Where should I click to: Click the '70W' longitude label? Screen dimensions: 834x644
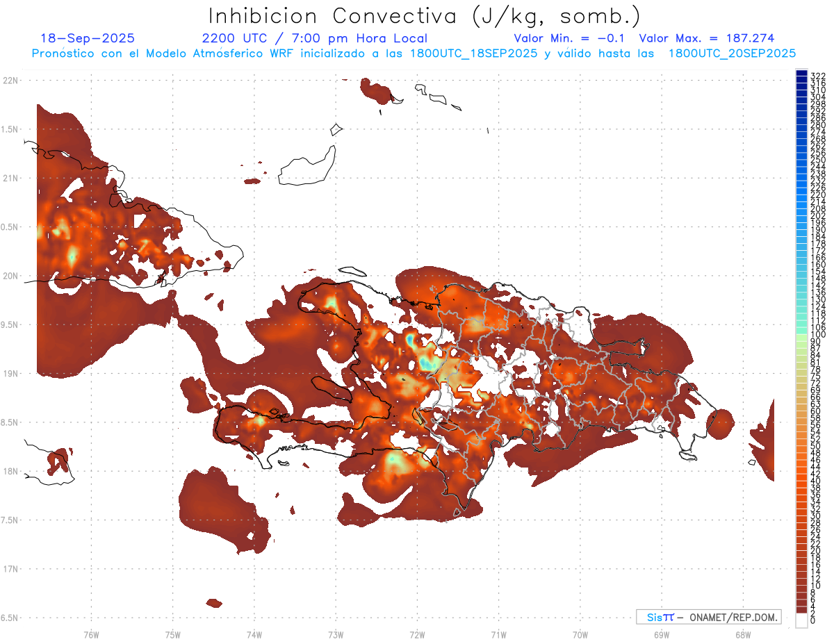(580, 634)
